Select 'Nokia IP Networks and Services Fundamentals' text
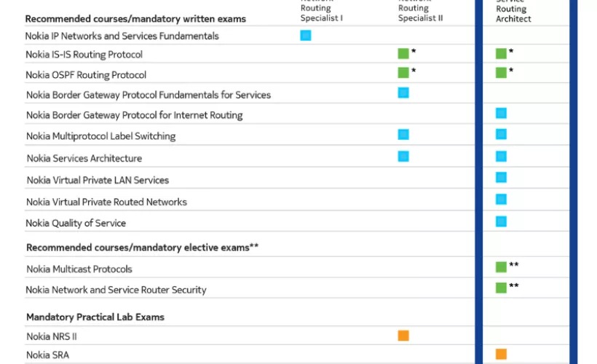The height and width of the screenshot is (364, 597). tap(122, 36)
